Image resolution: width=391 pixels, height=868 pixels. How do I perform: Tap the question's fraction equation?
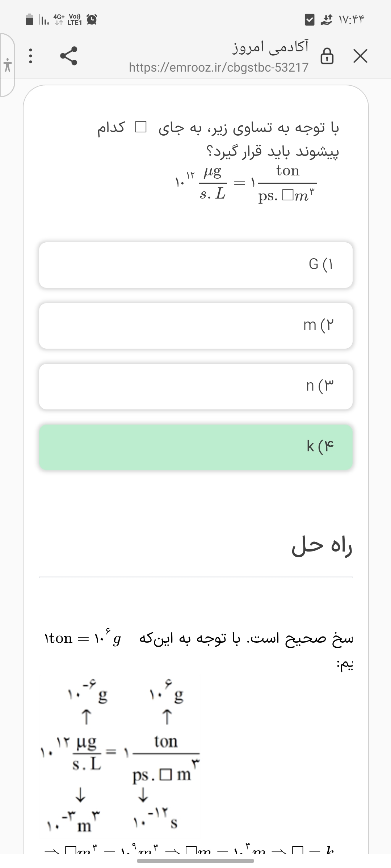pos(245,183)
